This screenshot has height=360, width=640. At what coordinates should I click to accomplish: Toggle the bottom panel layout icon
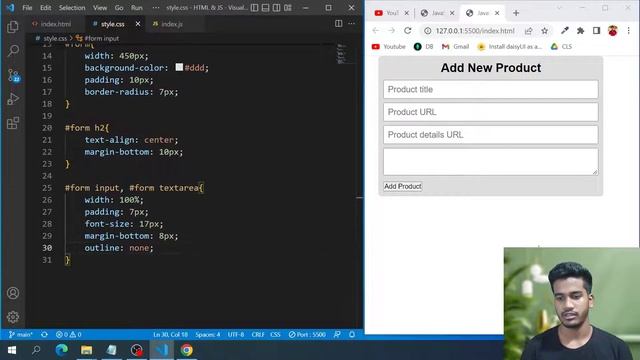click(265, 8)
